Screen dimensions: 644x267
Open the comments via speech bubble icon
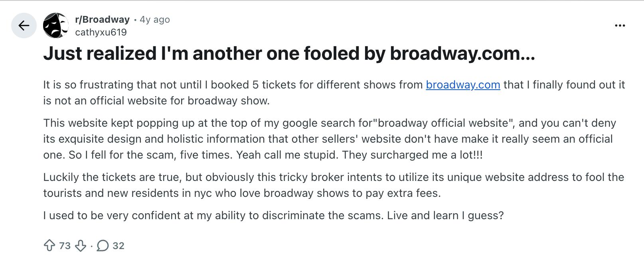(103, 245)
